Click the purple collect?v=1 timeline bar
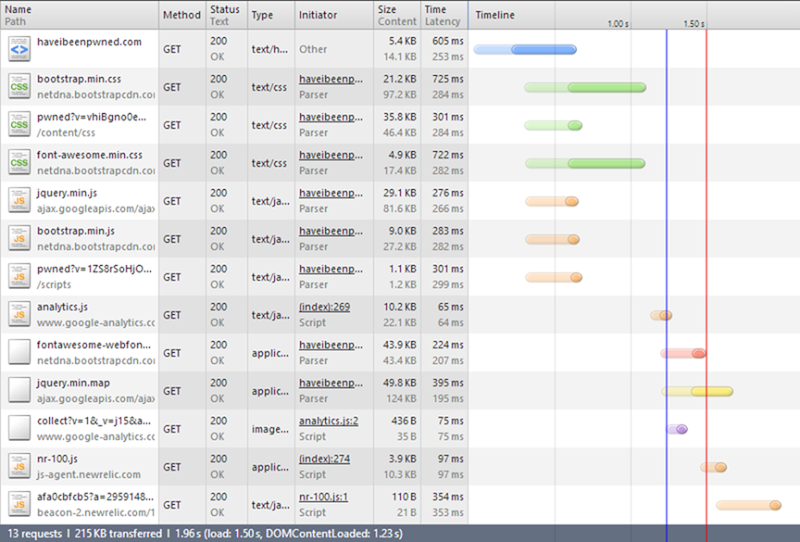The image size is (800, 542). click(x=677, y=429)
